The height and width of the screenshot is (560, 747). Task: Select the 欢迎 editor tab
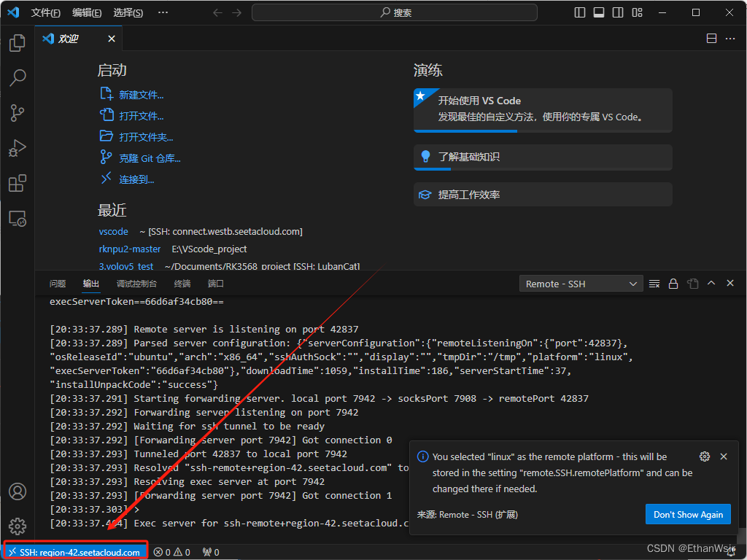pos(79,39)
